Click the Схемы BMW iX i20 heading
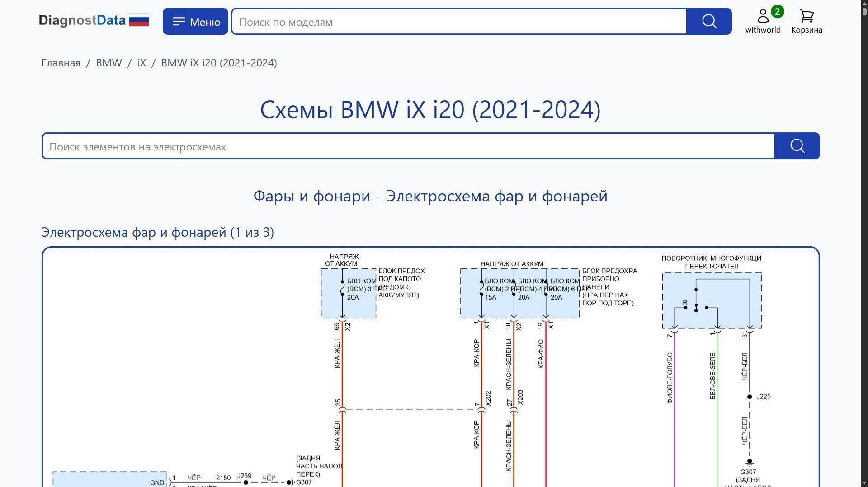 [x=430, y=110]
